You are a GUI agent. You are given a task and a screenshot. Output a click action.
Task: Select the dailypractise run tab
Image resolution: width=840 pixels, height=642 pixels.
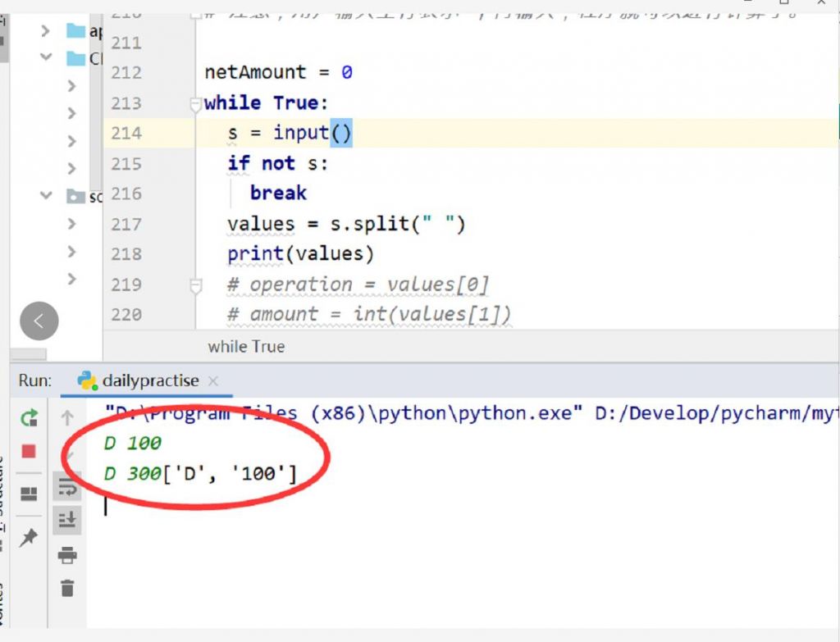point(149,380)
